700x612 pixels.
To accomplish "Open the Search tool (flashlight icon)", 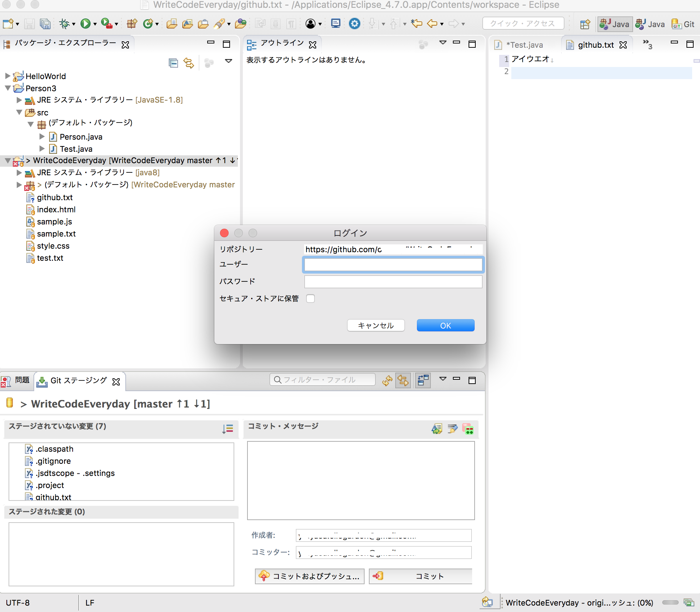I will (x=218, y=24).
